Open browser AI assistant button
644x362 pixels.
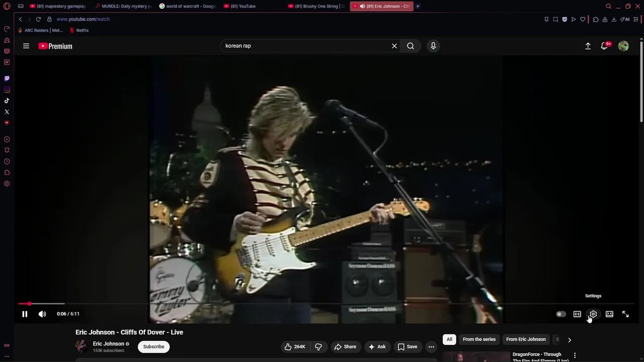click(625, 19)
